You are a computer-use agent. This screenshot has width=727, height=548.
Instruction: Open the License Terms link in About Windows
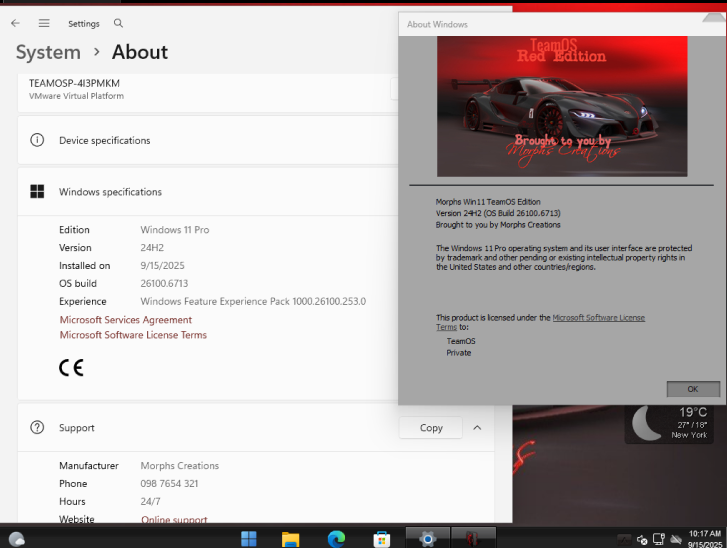click(x=598, y=318)
